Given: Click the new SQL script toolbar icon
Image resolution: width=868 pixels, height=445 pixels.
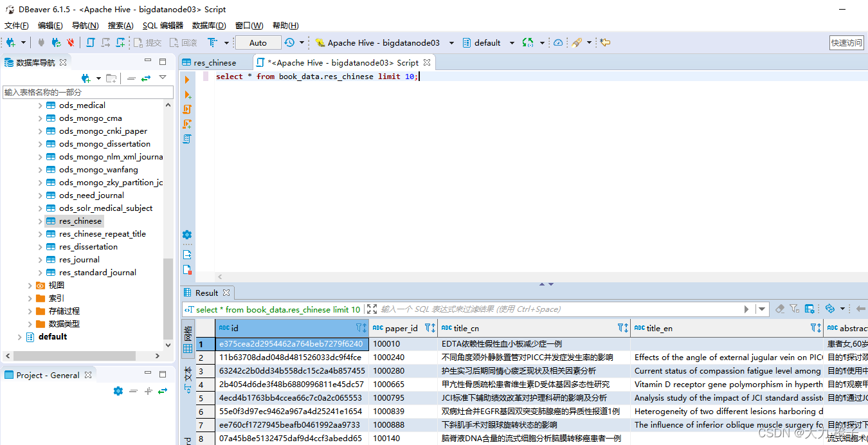Looking at the screenshot, I should (x=120, y=42).
